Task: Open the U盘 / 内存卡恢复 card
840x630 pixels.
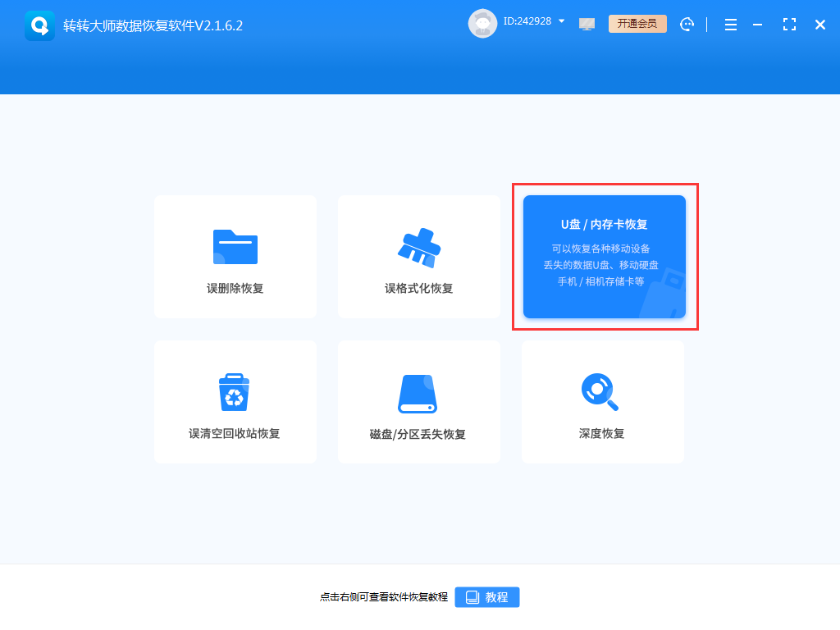Action: click(605, 257)
